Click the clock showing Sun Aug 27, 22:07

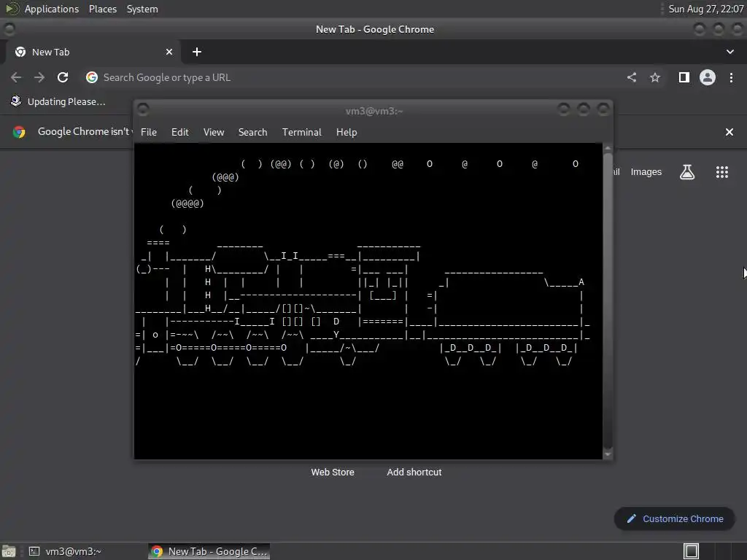click(x=705, y=9)
